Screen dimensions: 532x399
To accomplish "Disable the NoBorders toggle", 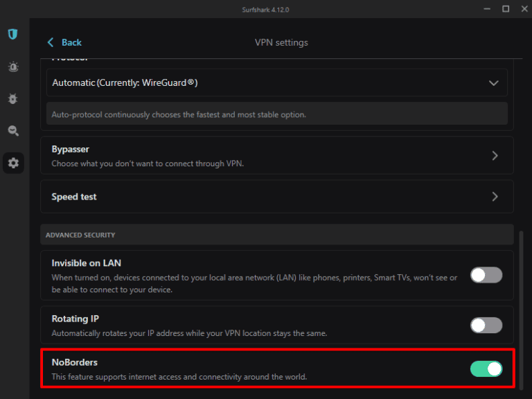I will [x=486, y=369].
